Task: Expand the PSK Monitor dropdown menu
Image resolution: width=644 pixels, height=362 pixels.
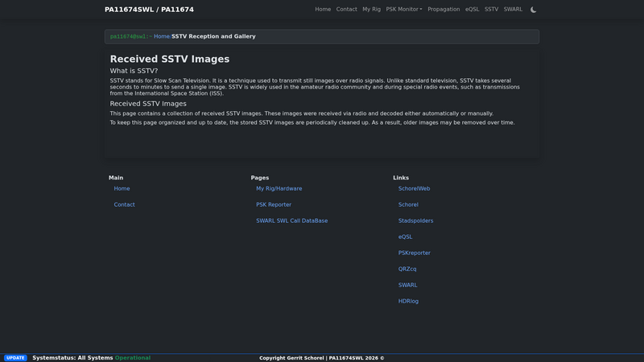Action: pos(404,10)
